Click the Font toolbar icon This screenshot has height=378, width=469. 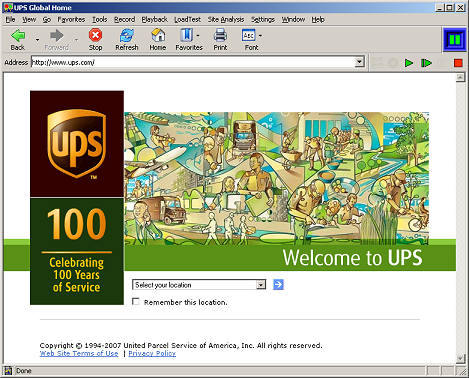pyautogui.click(x=249, y=35)
